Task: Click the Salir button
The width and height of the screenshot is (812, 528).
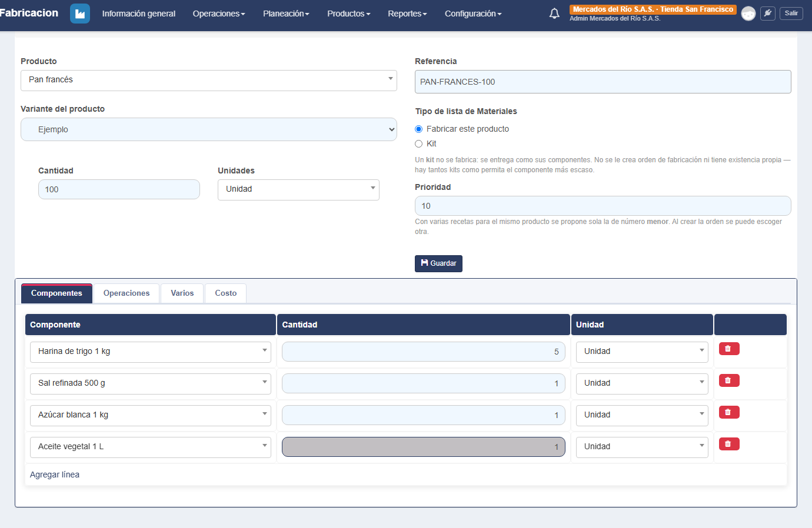Action: coord(791,13)
